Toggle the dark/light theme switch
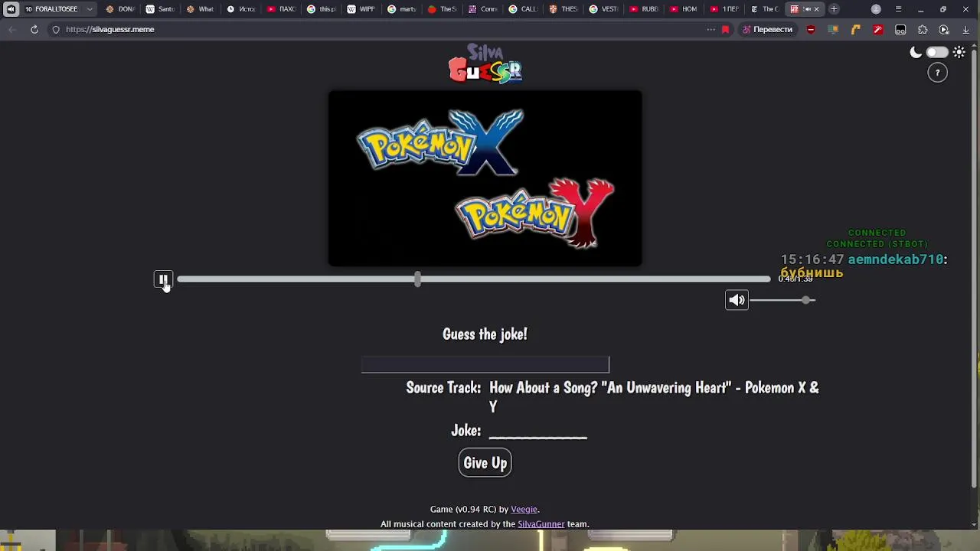 click(937, 52)
